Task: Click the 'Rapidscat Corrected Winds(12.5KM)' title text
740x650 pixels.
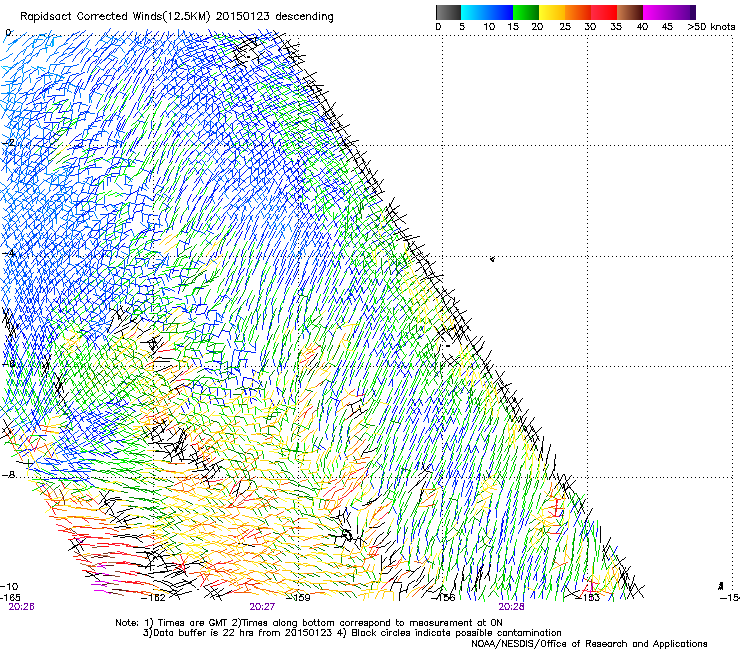Action: click(116, 17)
